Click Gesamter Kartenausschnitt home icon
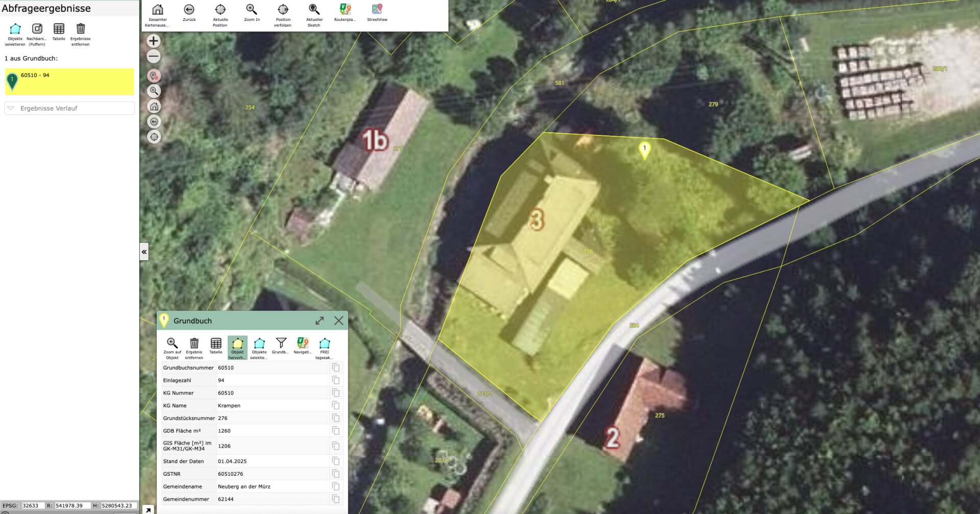This screenshot has height=514, width=980. pyautogui.click(x=158, y=10)
